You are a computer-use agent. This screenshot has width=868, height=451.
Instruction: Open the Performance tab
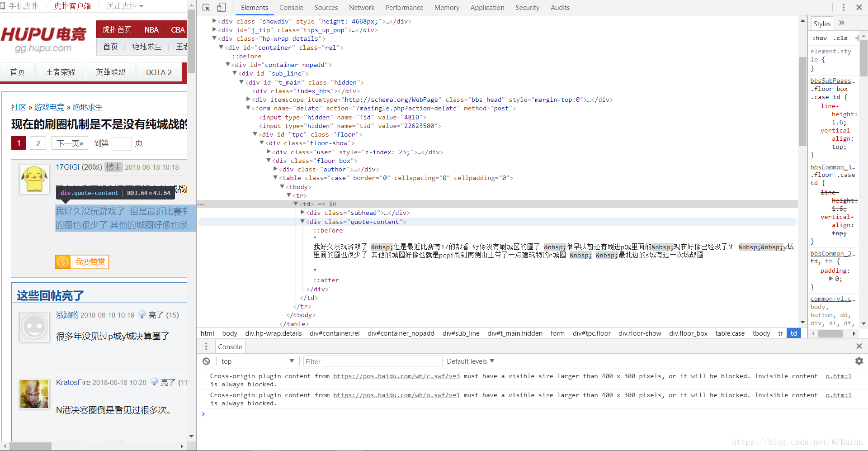click(404, 8)
